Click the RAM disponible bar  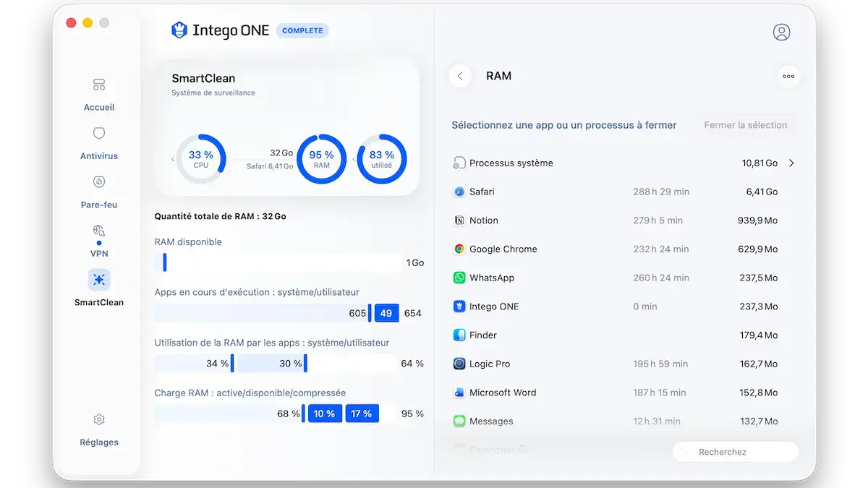278,262
